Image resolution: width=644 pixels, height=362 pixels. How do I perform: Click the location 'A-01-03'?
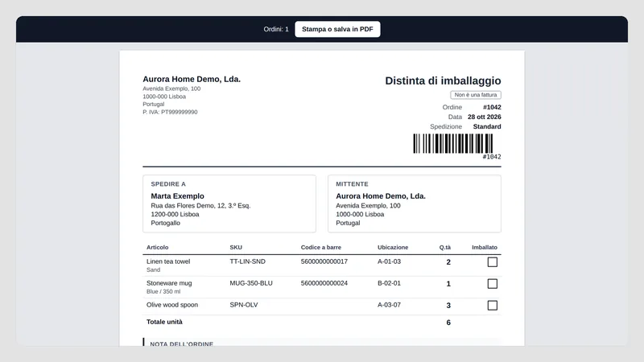(x=389, y=261)
